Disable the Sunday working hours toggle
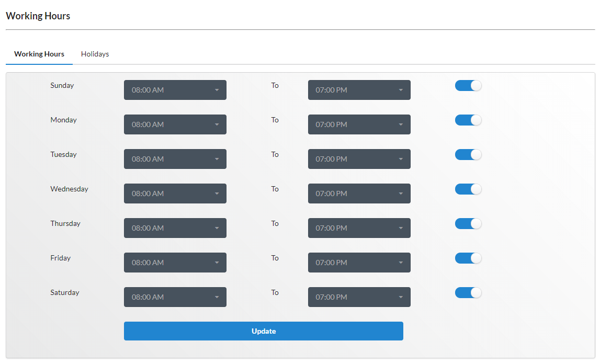 click(x=468, y=85)
